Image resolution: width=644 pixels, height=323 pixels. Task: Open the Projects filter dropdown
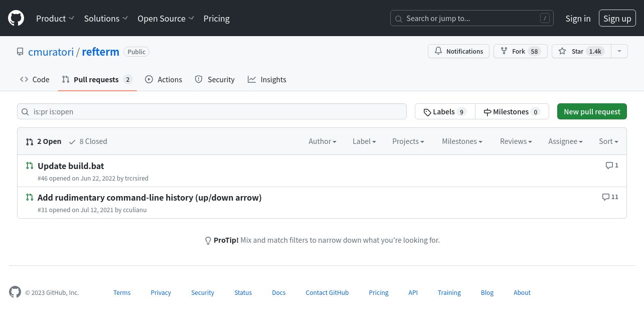click(x=408, y=141)
